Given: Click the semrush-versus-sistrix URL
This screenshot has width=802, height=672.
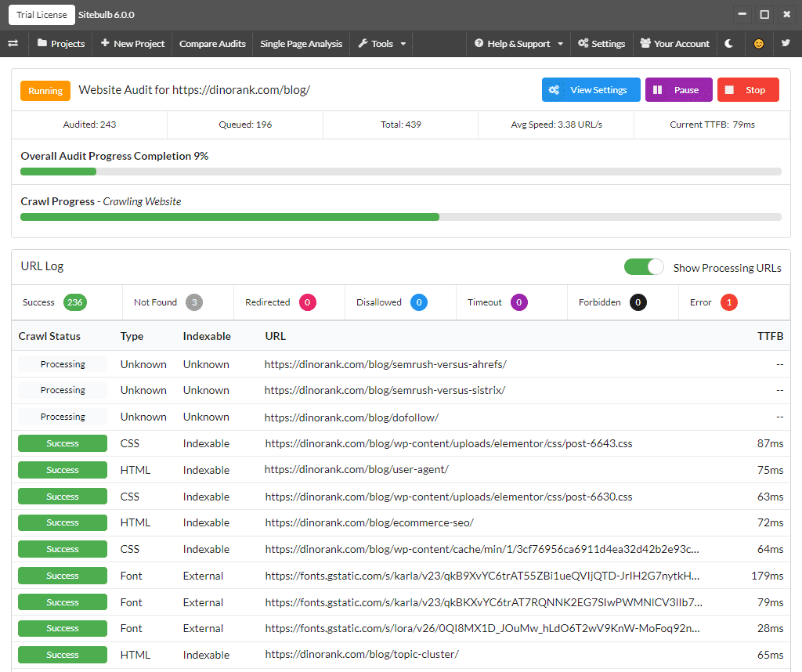Looking at the screenshot, I should pos(385,390).
